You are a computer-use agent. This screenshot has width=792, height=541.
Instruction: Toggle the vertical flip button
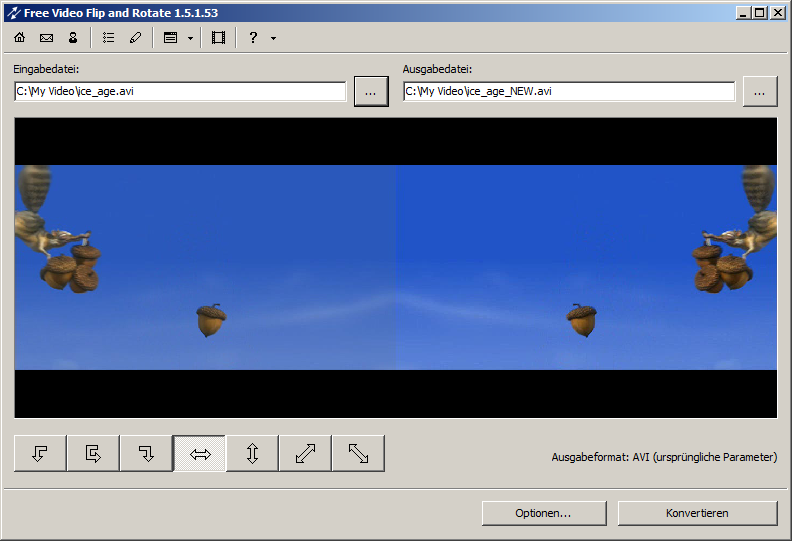pyautogui.click(x=252, y=453)
